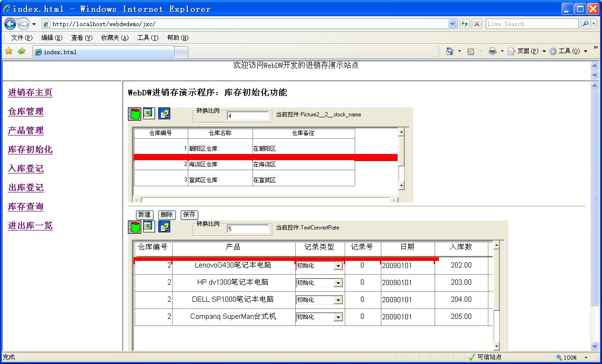The image size is (602, 364).
Task: Expand the command bar overflow chevron
Action: tap(595, 48)
